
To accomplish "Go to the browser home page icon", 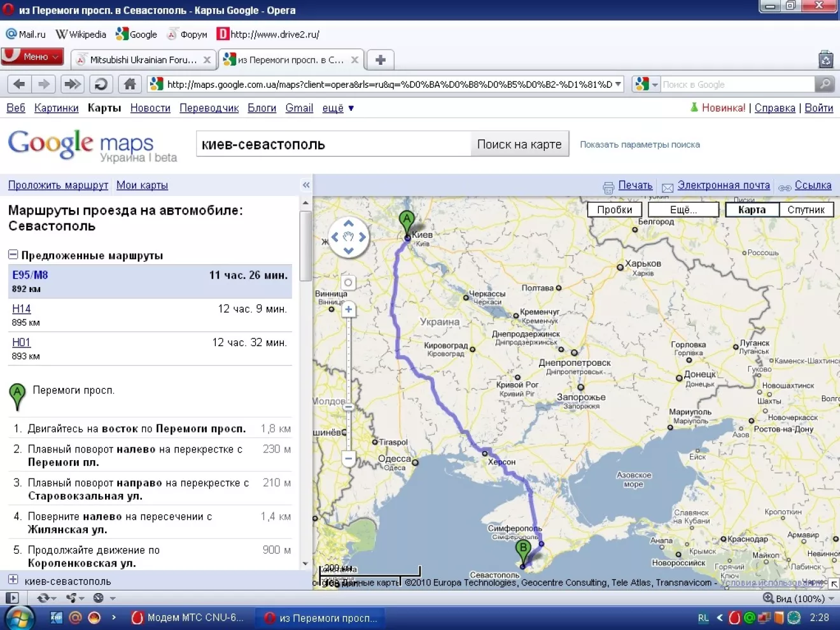I will click(130, 84).
